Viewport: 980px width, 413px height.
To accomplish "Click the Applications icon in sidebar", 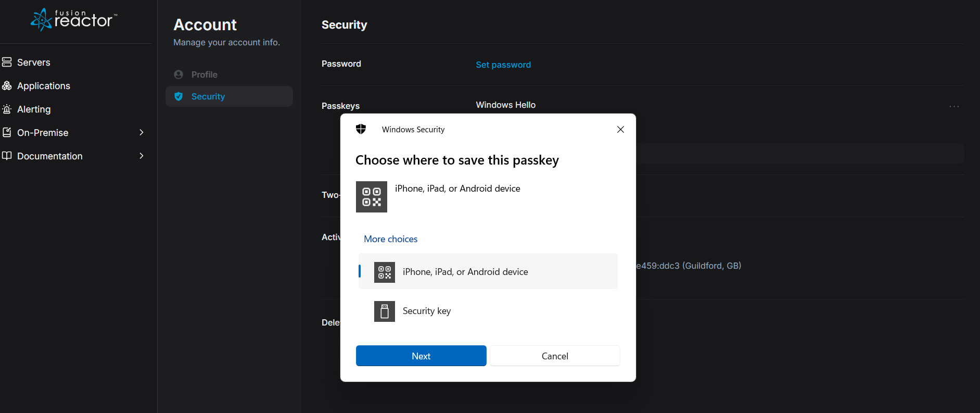I will (7, 85).
